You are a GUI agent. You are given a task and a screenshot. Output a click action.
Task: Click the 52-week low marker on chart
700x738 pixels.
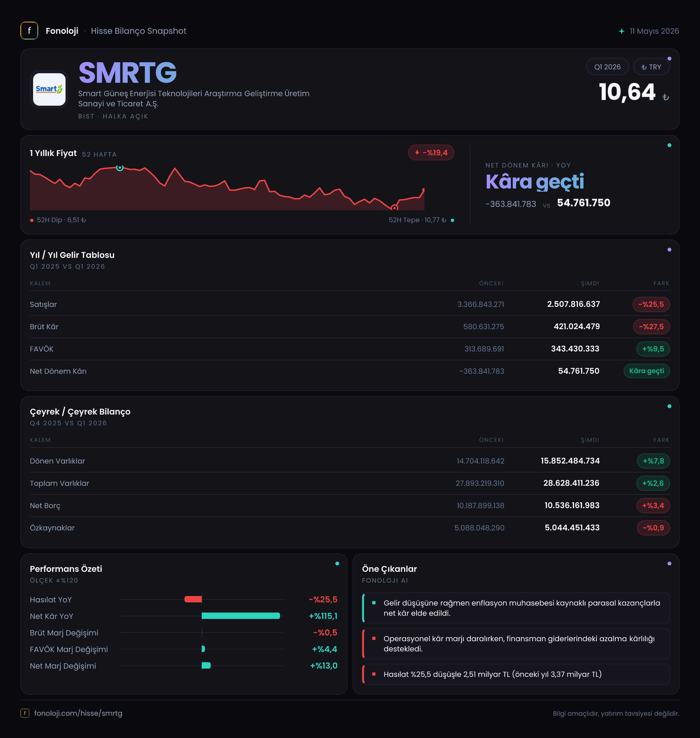tap(395, 208)
